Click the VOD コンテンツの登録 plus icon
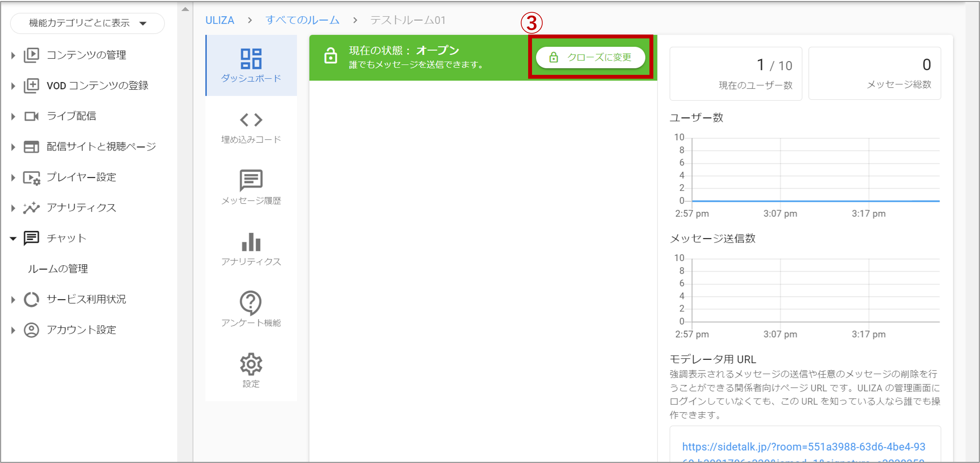The image size is (980, 463). tap(31, 86)
